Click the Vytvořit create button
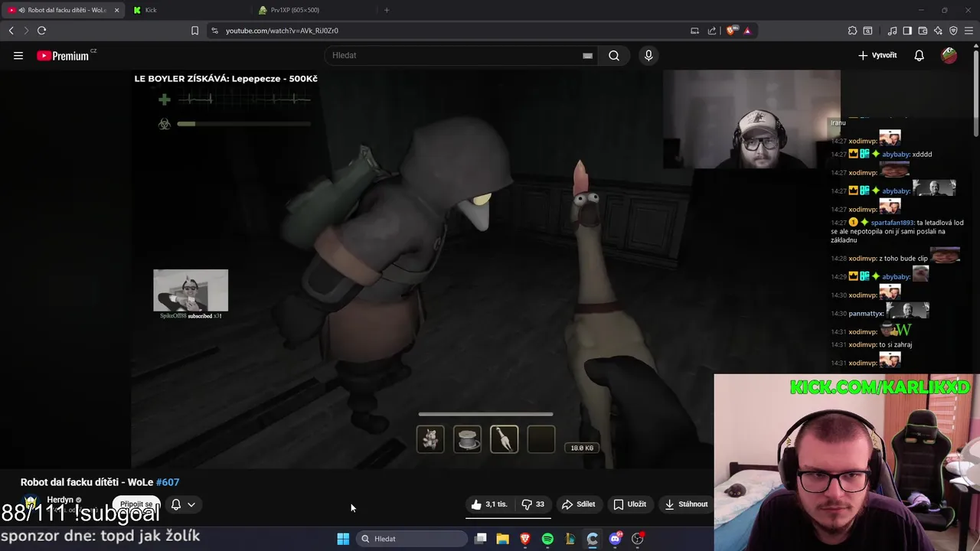Viewport: 980px width, 551px height. click(x=877, y=55)
